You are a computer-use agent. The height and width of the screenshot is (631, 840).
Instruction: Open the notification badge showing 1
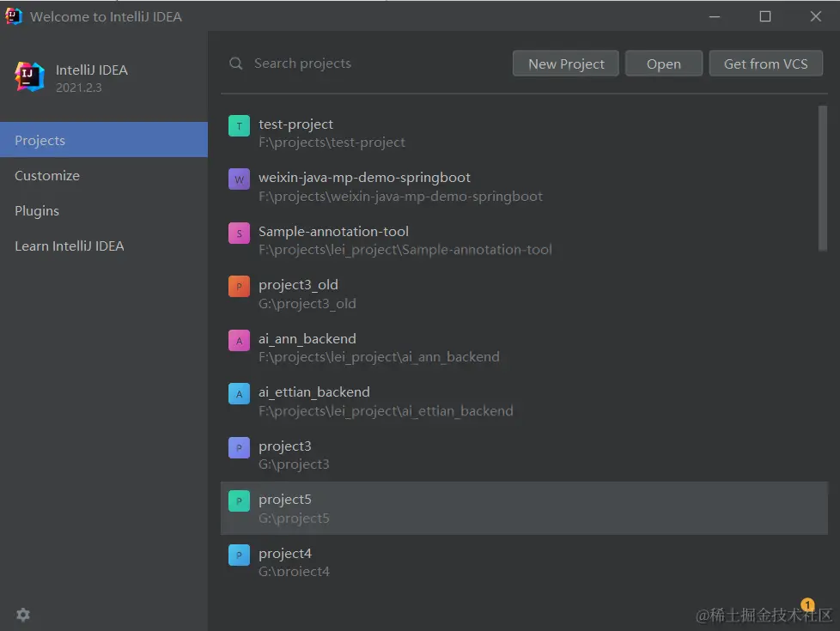pos(807,604)
